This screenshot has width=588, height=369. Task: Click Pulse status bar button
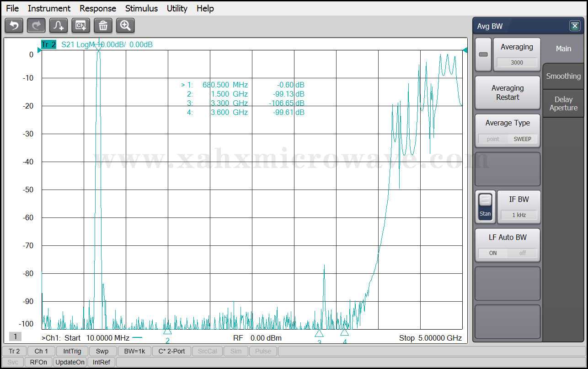point(263,351)
